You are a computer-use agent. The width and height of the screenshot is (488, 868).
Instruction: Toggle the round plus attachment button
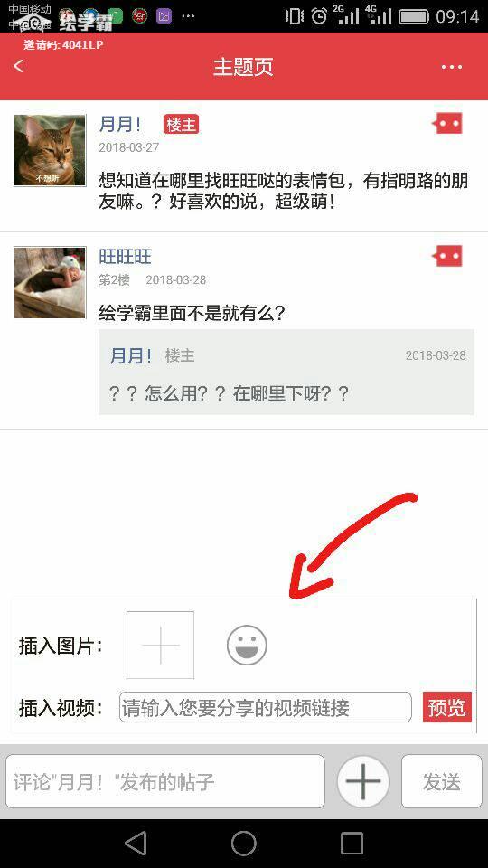[363, 781]
